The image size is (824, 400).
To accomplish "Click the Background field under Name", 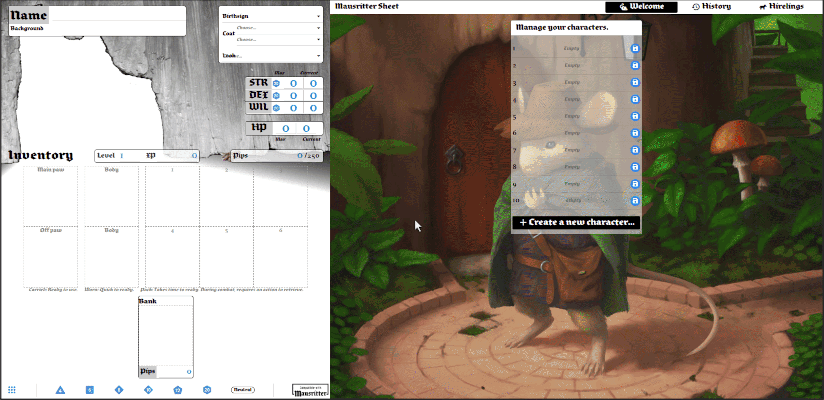I will pyautogui.click(x=97, y=29).
